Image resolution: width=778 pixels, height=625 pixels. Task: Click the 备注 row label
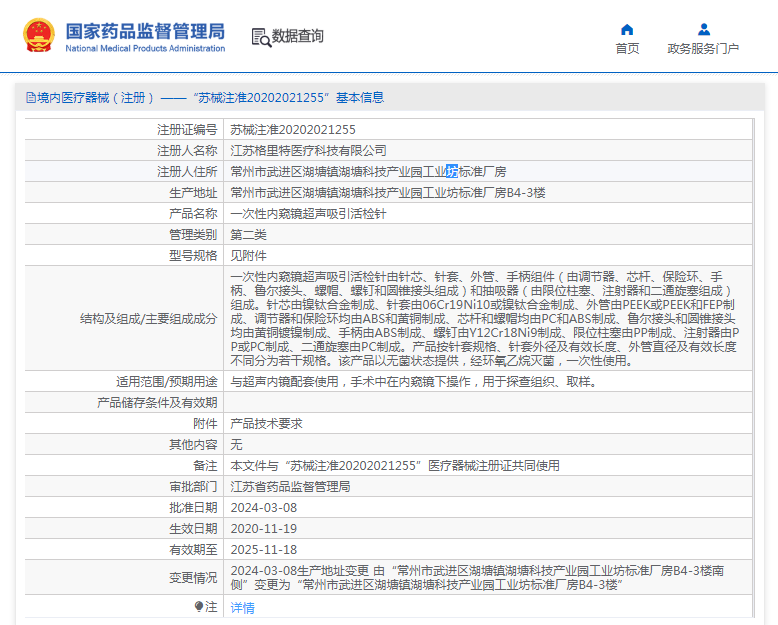[205, 466]
